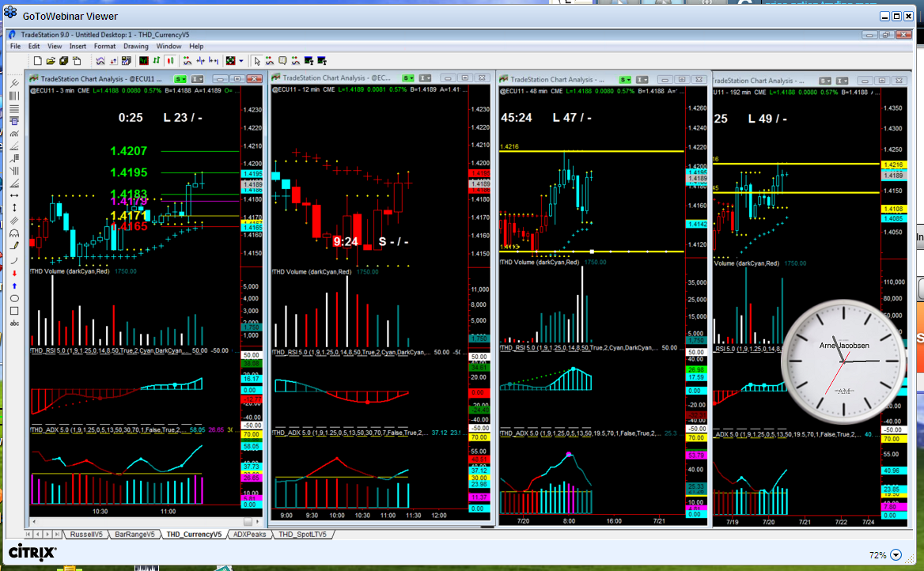Open green S dropdown in 3 min chart
This screenshot has width=924, height=571.
[180, 79]
